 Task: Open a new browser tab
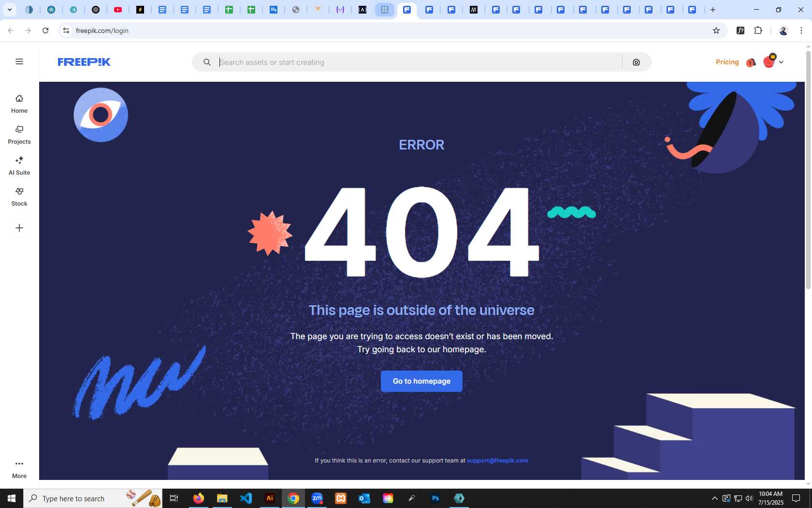click(x=713, y=10)
